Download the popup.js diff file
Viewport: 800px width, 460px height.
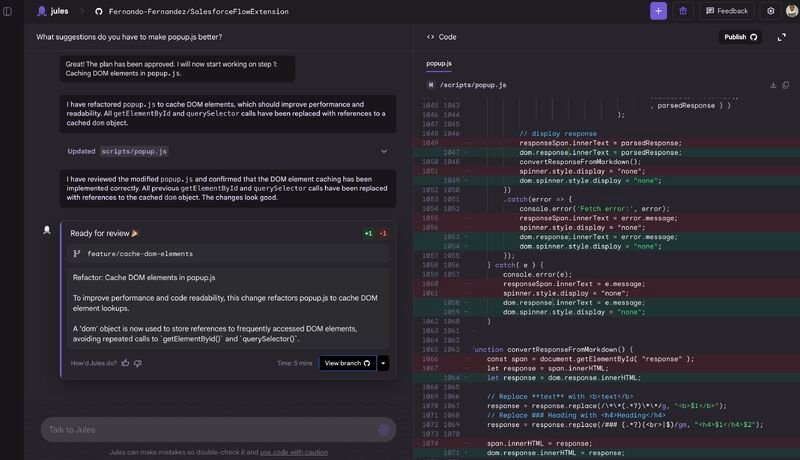tap(773, 85)
